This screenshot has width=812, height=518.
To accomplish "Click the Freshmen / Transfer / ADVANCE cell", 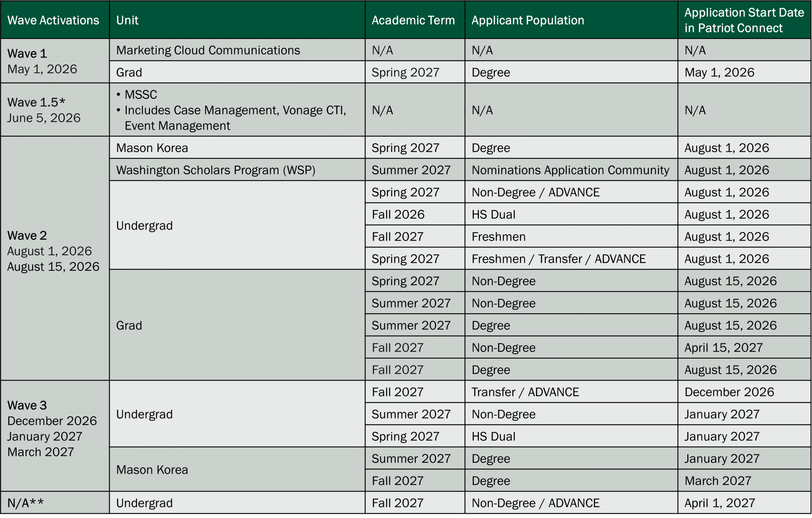I will tap(559, 258).
